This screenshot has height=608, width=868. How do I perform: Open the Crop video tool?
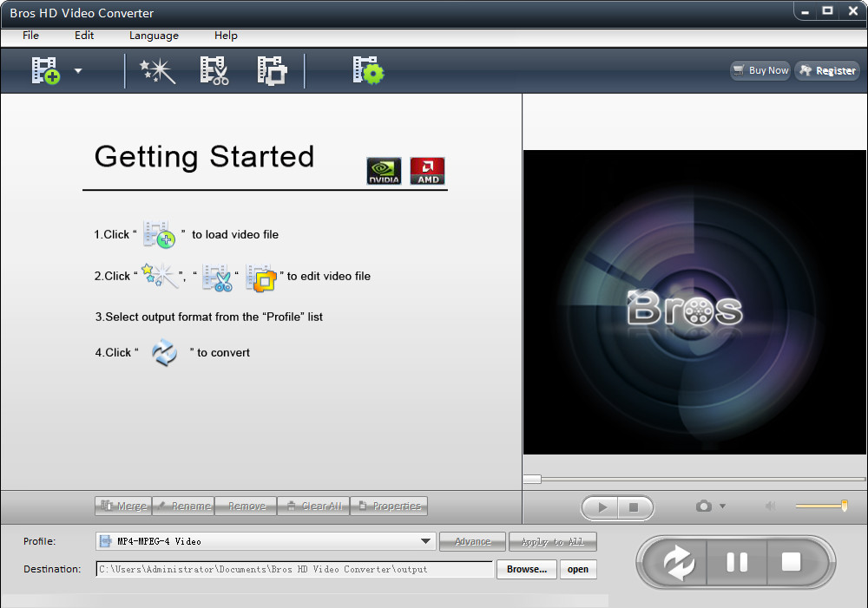(273, 71)
